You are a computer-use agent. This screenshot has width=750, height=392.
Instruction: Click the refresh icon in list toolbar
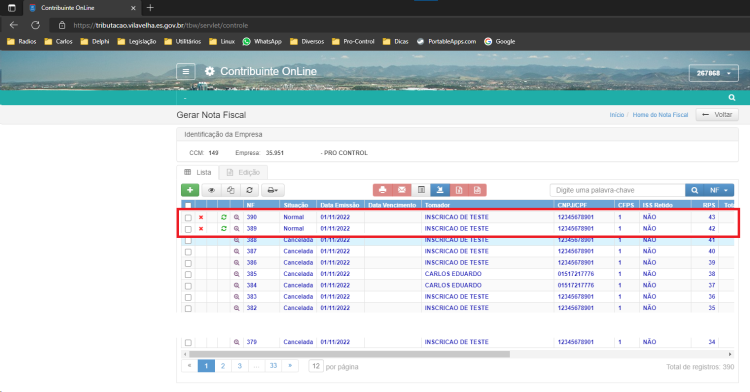pyautogui.click(x=249, y=190)
